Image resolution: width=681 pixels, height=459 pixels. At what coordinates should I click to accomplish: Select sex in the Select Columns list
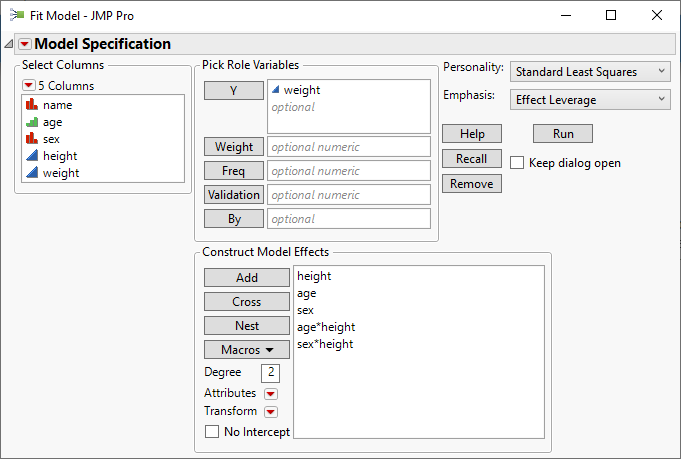(53, 139)
